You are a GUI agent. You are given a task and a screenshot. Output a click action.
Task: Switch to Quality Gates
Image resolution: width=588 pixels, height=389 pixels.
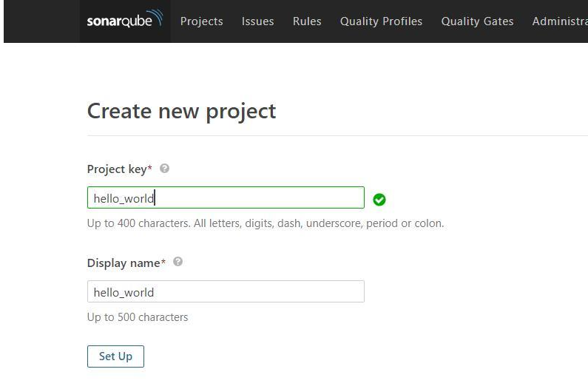477,21
